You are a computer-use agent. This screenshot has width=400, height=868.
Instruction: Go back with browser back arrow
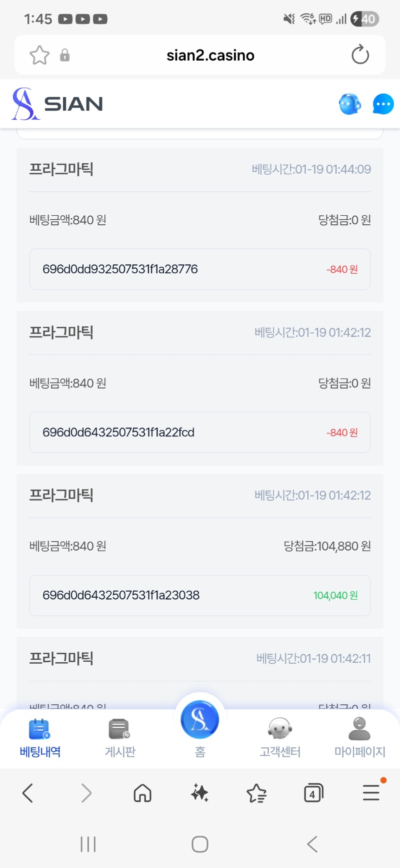tap(28, 793)
